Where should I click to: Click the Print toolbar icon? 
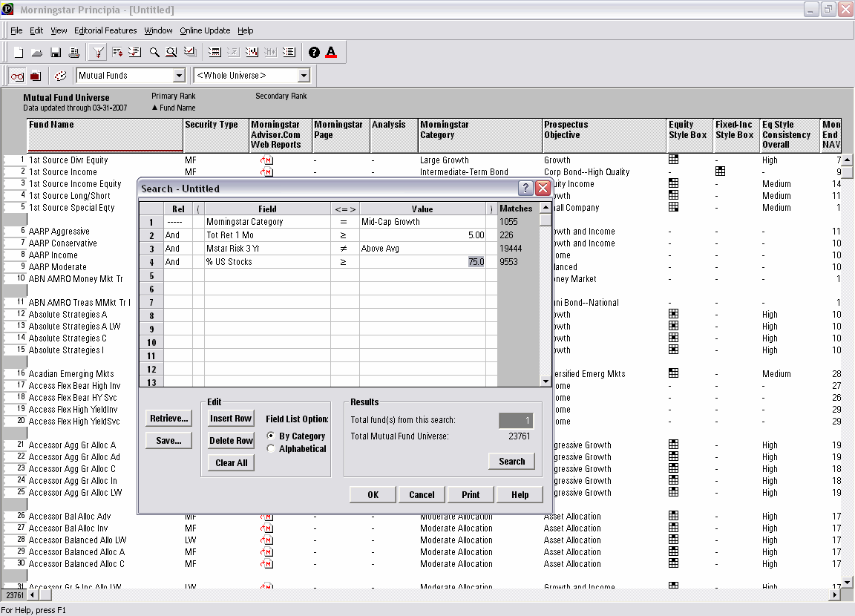[x=74, y=53]
